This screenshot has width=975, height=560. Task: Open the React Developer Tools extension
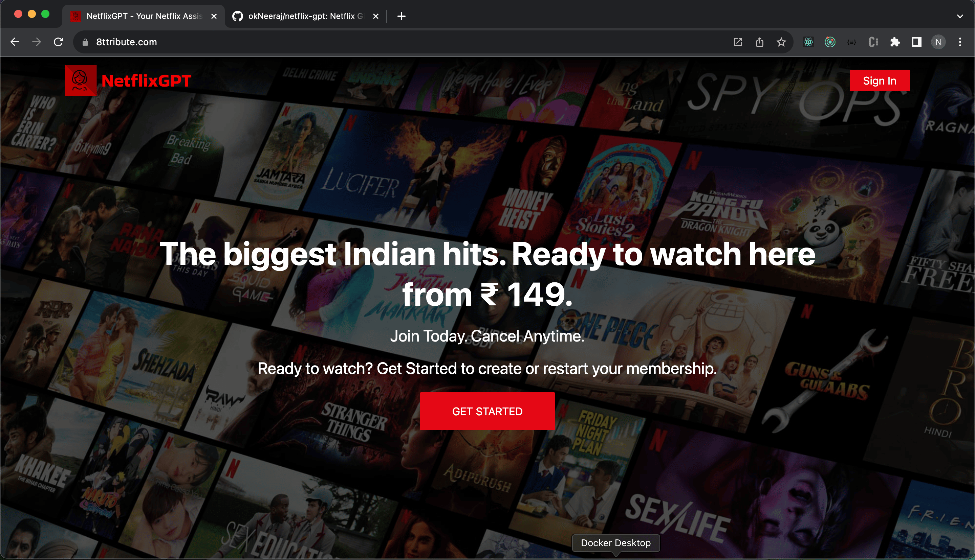coord(808,42)
